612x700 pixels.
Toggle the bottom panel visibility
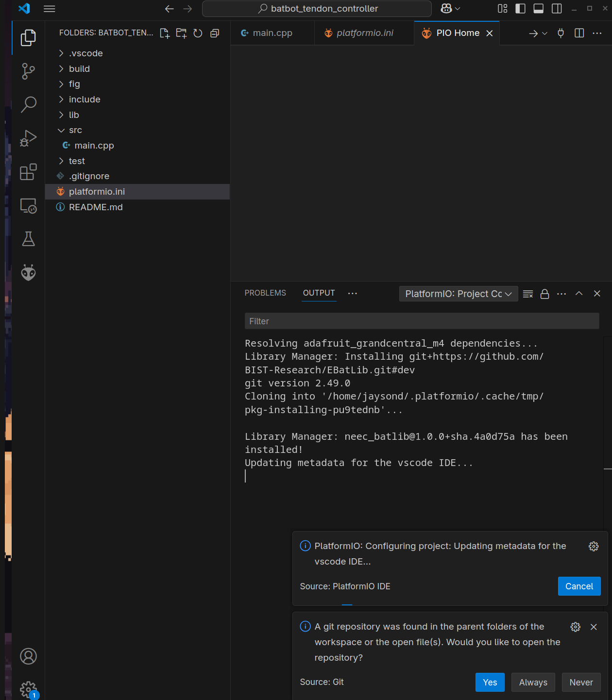pos(539,9)
